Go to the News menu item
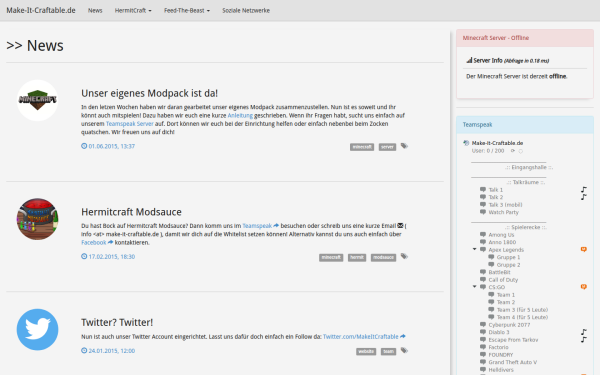The image size is (600, 375). [x=95, y=10]
